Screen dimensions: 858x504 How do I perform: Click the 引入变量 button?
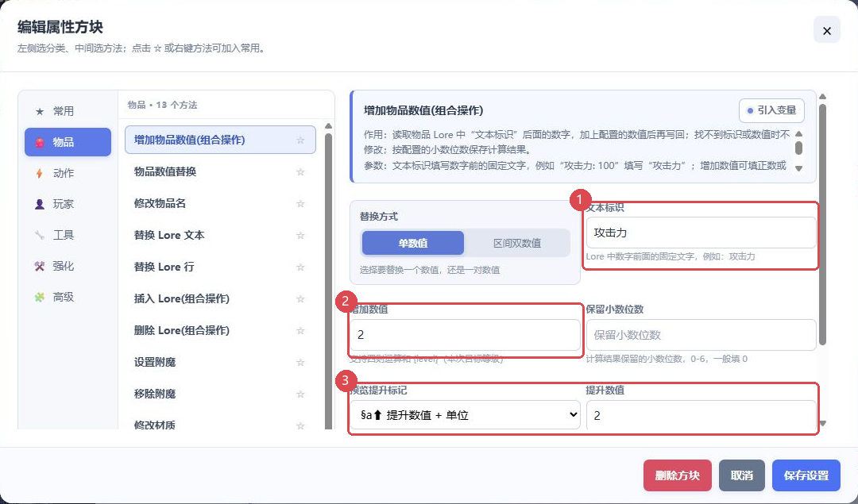click(771, 110)
